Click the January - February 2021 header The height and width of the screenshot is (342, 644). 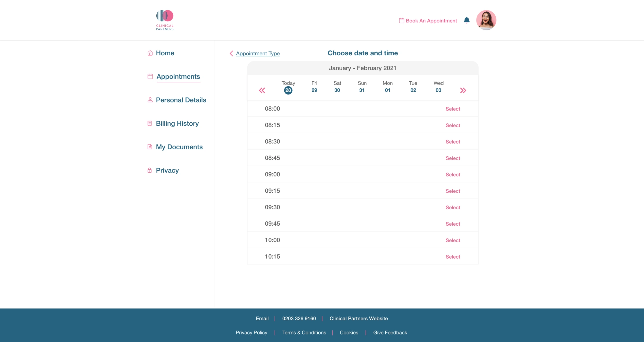pos(362,68)
